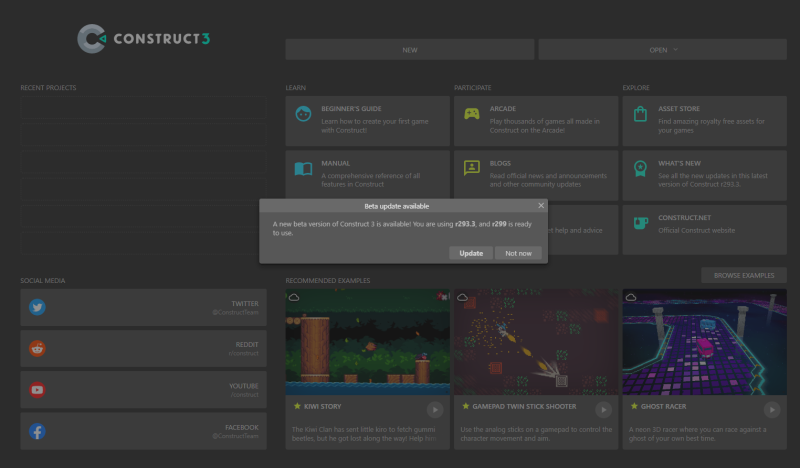Click the Asset Store shopping bag icon
The image size is (800, 468).
point(640,113)
